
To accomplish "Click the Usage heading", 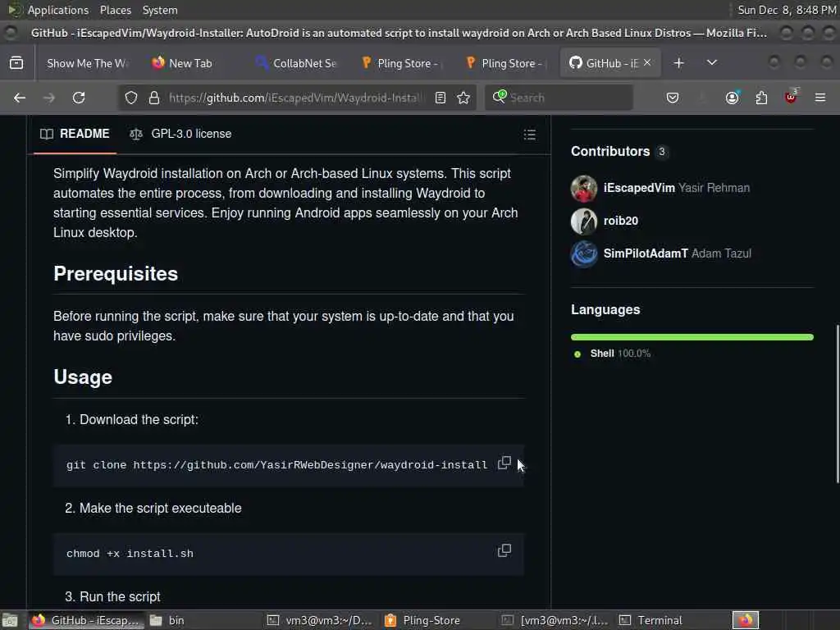I will [83, 377].
